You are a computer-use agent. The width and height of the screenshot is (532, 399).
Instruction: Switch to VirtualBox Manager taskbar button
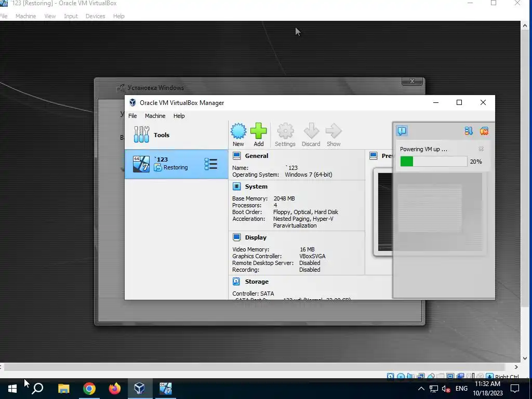coord(140,389)
